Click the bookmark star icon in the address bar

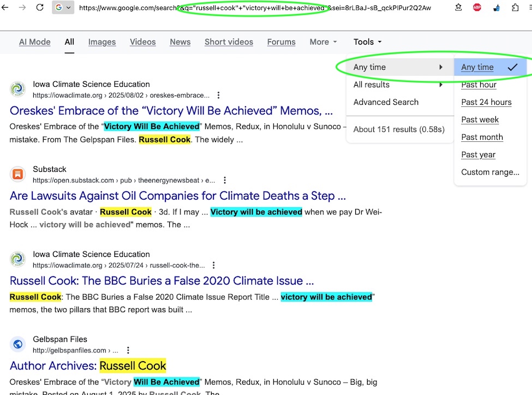458,8
